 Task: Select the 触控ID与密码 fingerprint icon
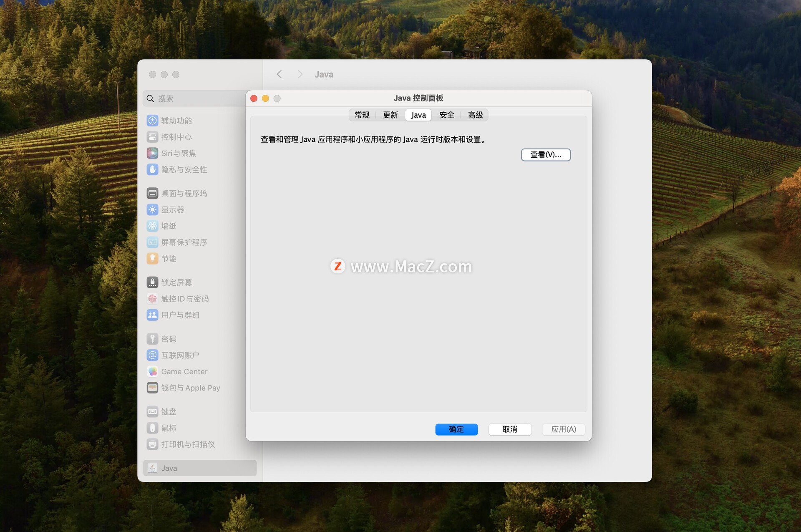coord(152,299)
